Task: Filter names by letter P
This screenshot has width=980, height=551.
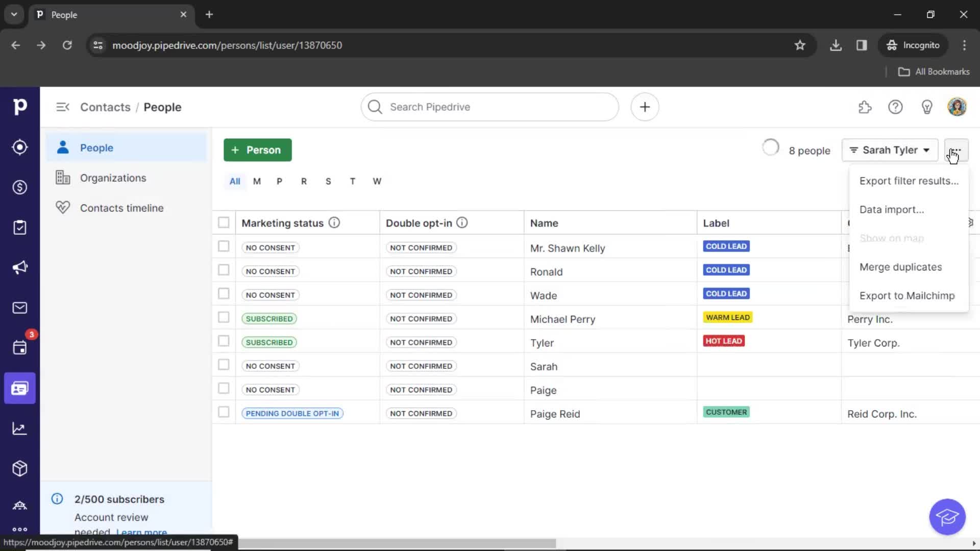Action: [x=279, y=181]
